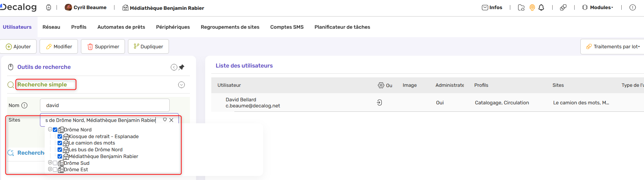Click the building icon of Drôme Nord
This screenshot has height=180, width=644.
[61, 130]
